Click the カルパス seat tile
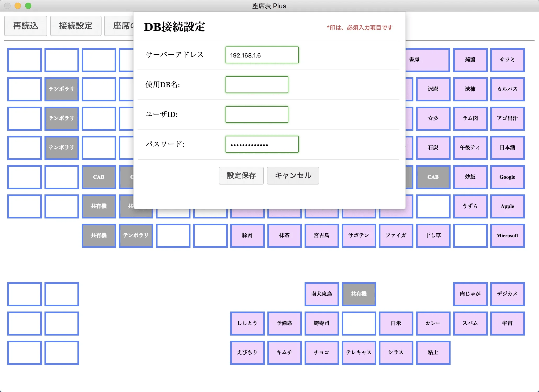Image resolution: width=539 pixels, height=392 pixels. 507,89
